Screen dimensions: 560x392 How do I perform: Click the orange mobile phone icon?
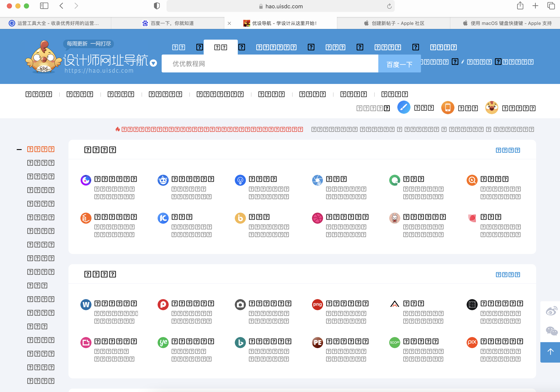tap(448, 108)
